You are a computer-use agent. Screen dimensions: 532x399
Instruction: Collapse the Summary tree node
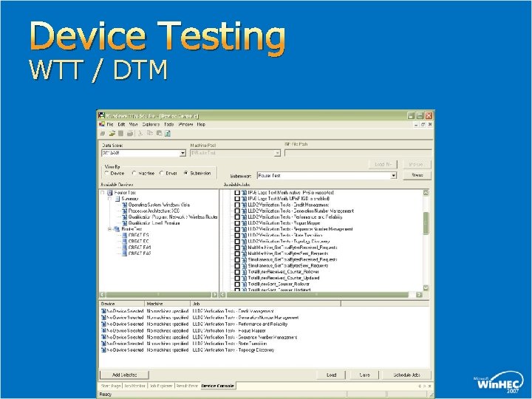click(x=109, y=199)
